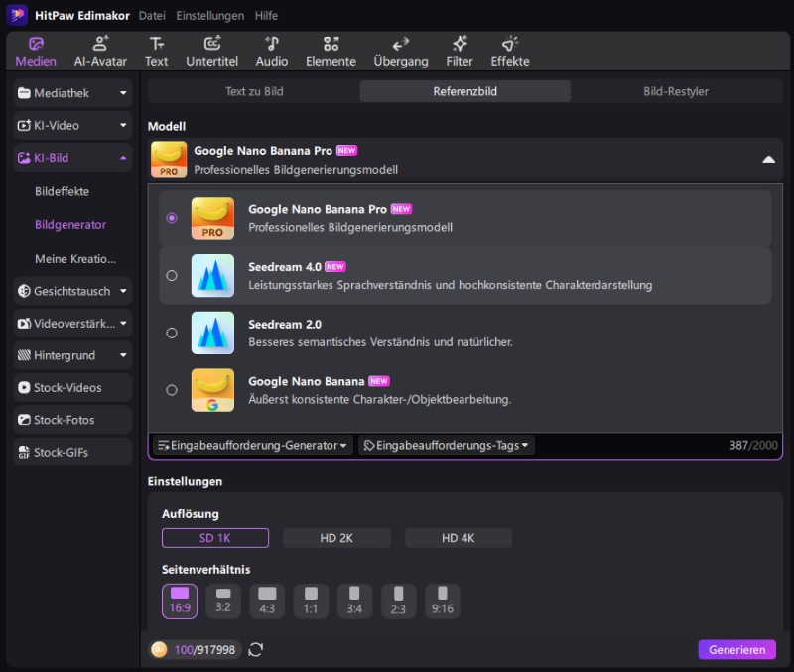Image resolution: width=794 pixels, height=672 pixels.
Task: Click the Generieren button
Action: (737, 649)
